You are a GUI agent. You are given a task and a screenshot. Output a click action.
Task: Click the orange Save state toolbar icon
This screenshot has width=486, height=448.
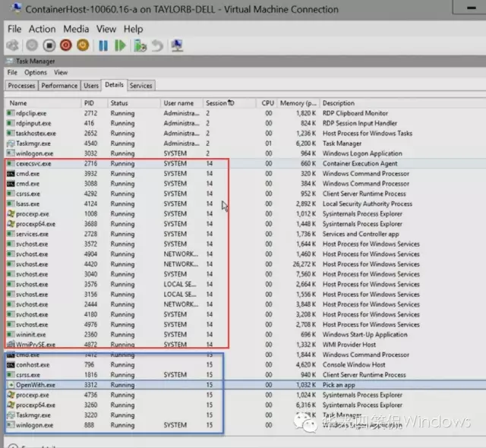click(83, 46)
